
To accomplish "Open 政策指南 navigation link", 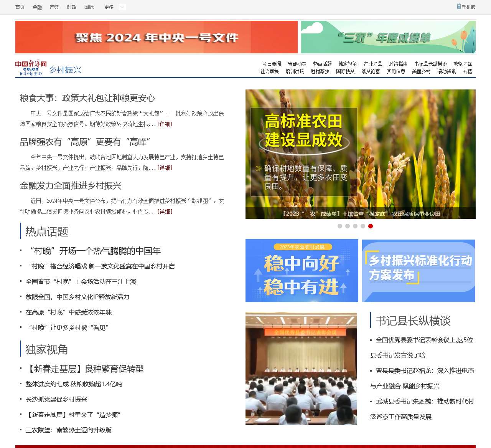I will tap(398, 64).
